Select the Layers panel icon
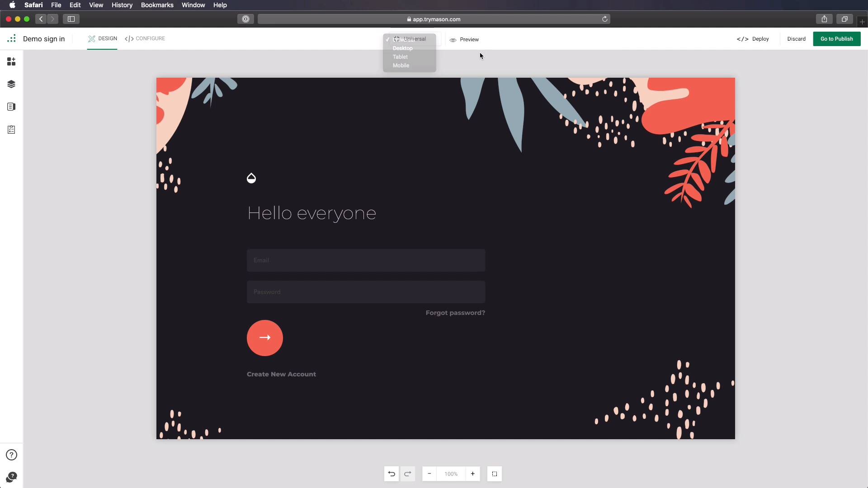 (x=11, y=84)
